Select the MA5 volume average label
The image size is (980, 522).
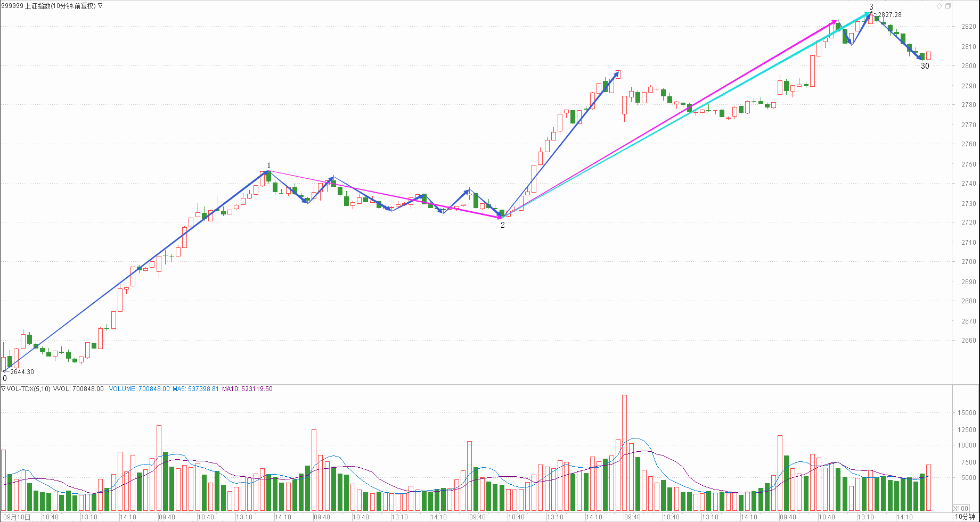[195, 389]
